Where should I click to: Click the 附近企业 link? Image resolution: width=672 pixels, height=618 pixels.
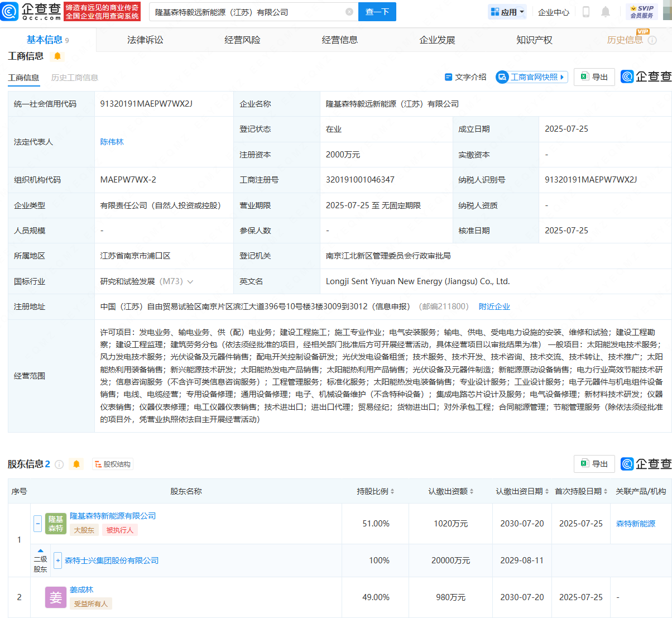[x=495, y=306]
